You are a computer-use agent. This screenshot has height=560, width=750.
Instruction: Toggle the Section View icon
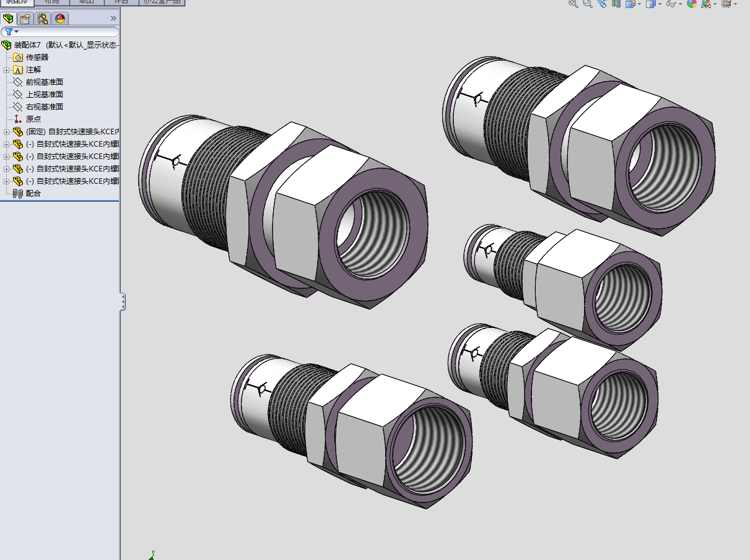click(x=616, y=3)
